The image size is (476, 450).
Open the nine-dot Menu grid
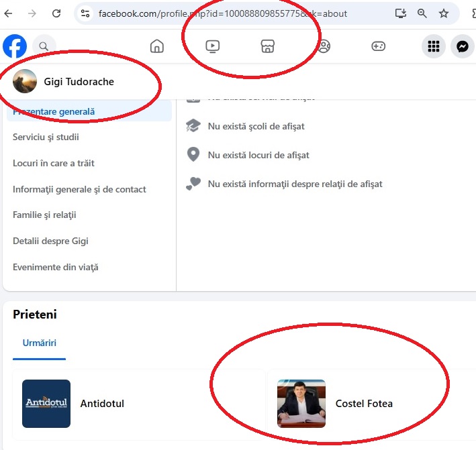pyautogui.click(x=434, y=46)
